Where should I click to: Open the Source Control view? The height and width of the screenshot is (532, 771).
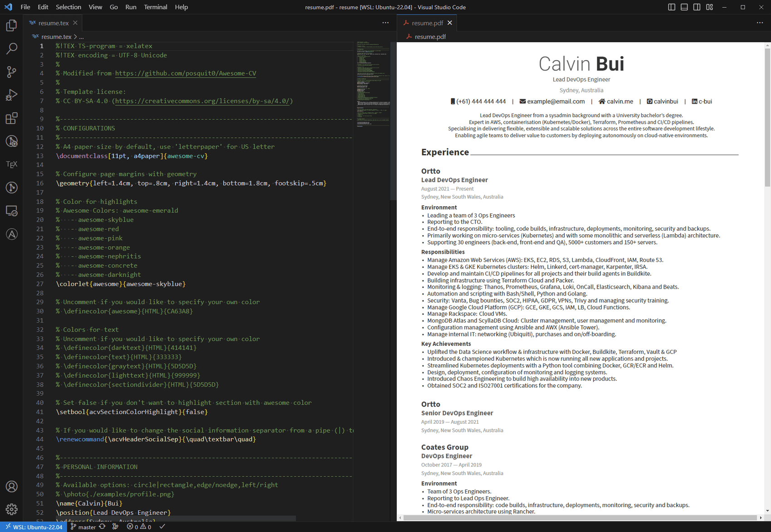(x=11, y=72)
